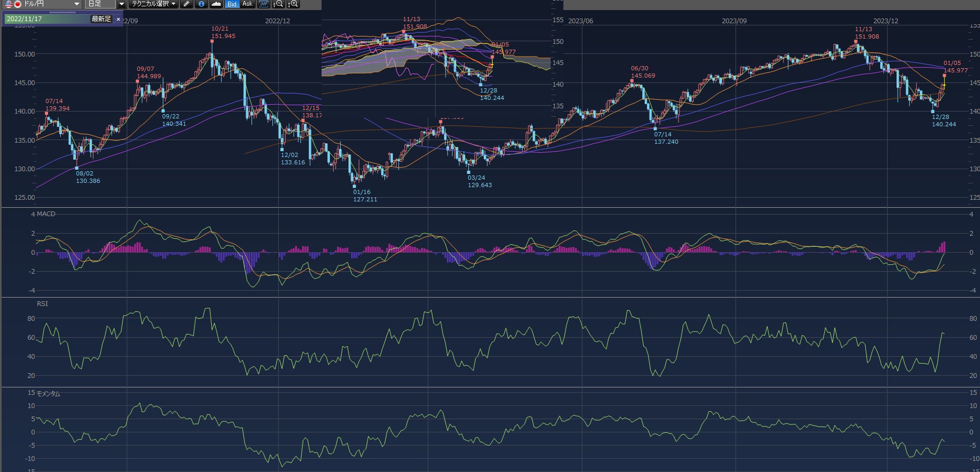Expand the ドル/円 currency pair dropdown
Image resolution: width=980 pixels, height=472 pixels.
coord(77,4)
